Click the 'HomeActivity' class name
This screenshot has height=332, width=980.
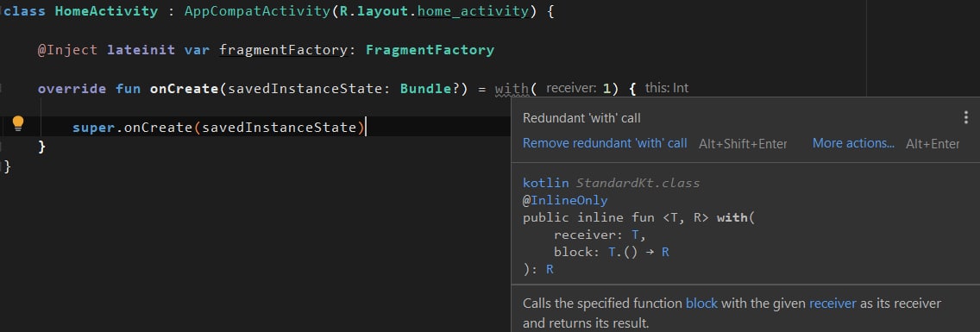(x=106, y=11)
